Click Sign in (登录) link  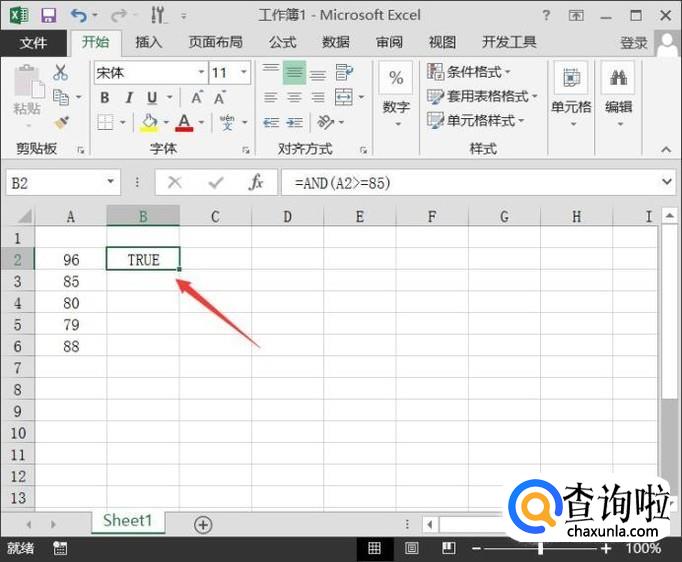click(x=634, y=43)
